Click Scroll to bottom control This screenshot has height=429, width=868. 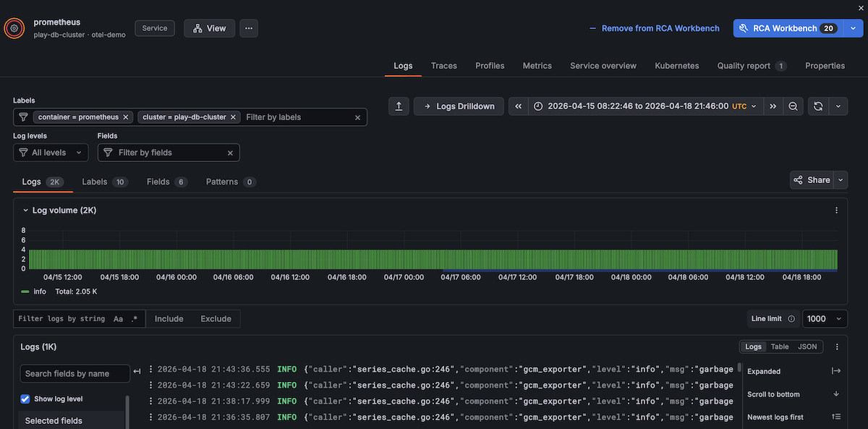click(x=794, y=394)
